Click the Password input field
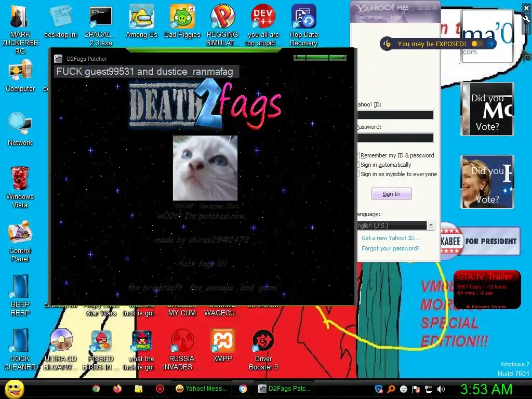 (x=395, y=137)
